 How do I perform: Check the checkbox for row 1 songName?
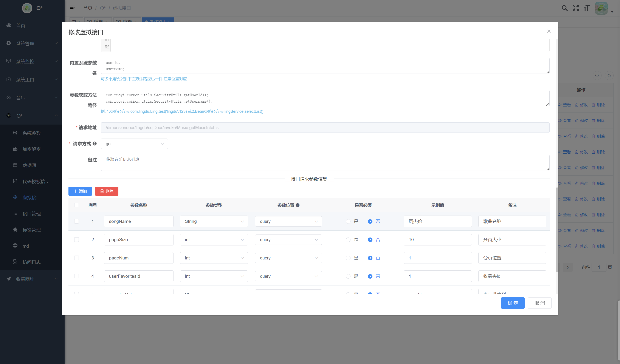[76, 221]
